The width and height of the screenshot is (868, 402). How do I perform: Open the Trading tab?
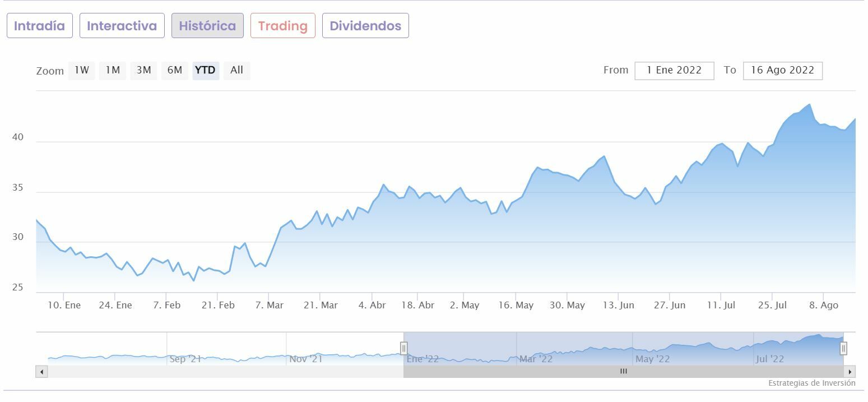pyautogui.click(x=282, y=26)
